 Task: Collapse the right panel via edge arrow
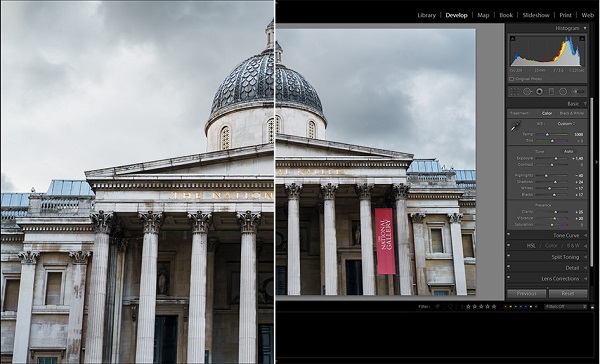tap(597, 162)
